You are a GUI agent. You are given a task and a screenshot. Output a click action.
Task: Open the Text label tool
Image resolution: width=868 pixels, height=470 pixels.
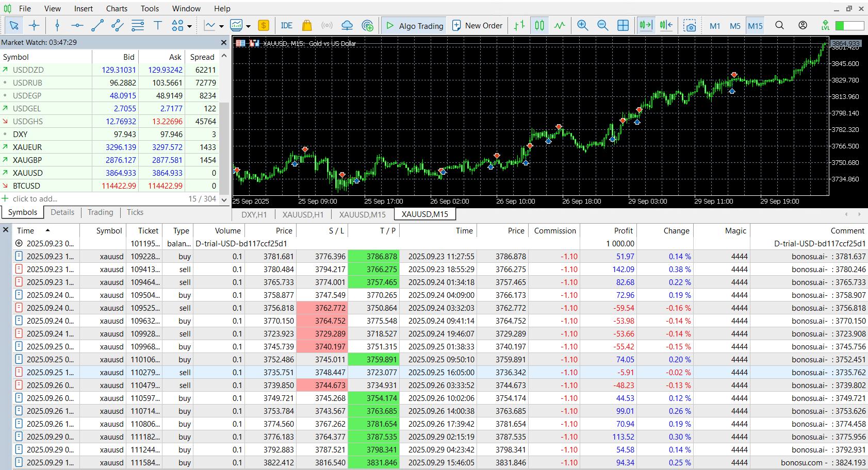(x=158, y=25)
